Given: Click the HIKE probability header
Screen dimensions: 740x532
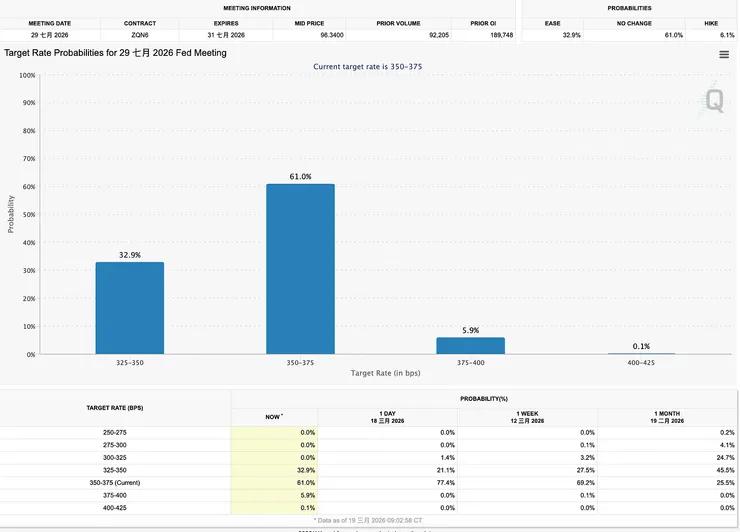Looking at the screenshot, I should click(711, 23).
